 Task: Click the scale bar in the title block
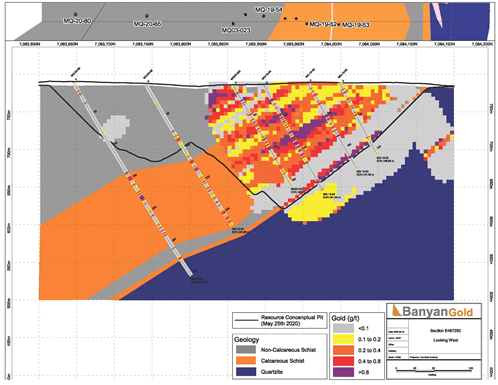[x=433, y=370]
